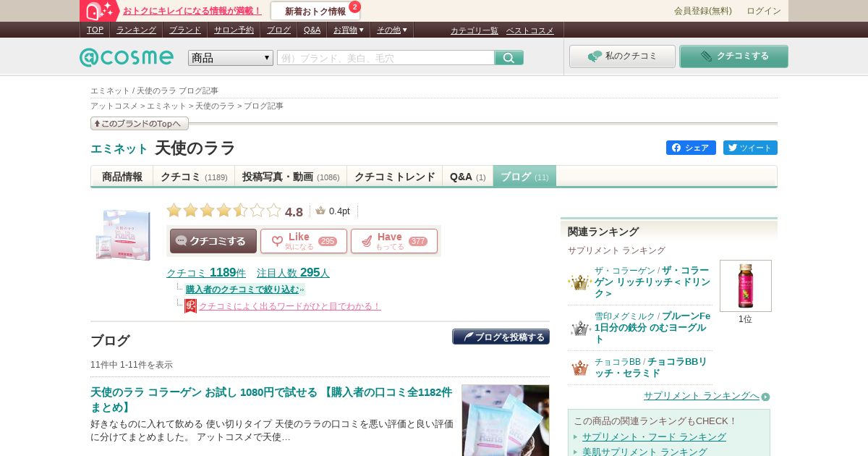Viewport: 868px width, 456px height.
Task: Click アットコスメ in the breadcrumb
Action: (114, 106)
